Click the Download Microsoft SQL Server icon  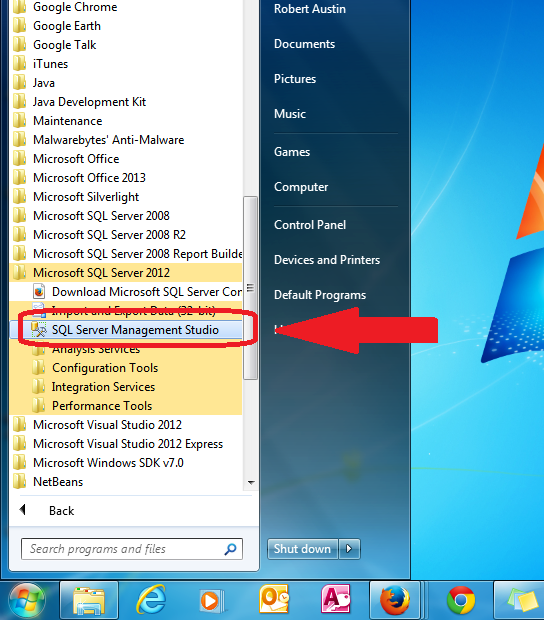(x=39, y=292)
